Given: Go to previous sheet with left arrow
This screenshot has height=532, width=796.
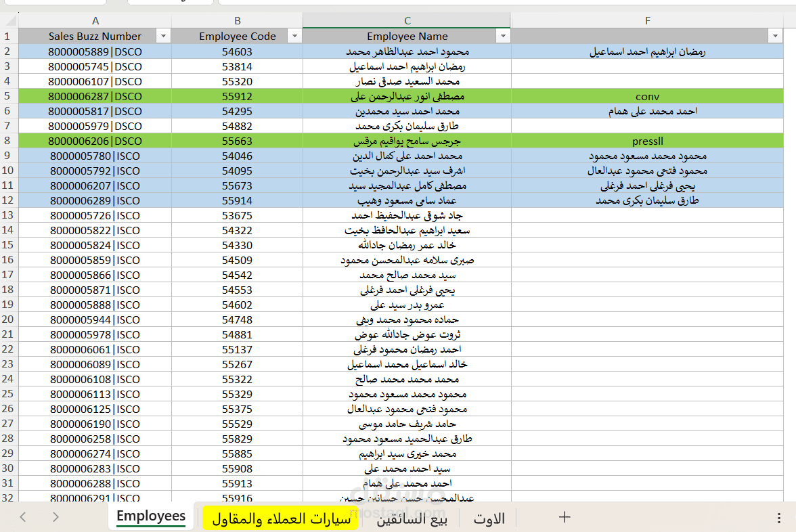Looking at the screenshot, I should [x=23, y=517].
